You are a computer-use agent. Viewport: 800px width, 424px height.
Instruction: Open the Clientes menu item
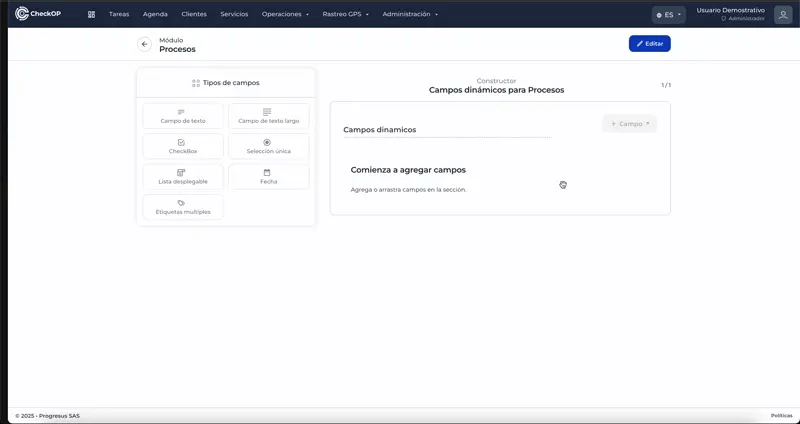click(194, 14)
